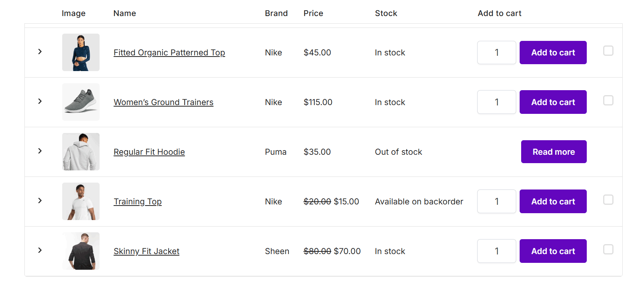Expand the Fitted Organic Patterned Top row

40,52
